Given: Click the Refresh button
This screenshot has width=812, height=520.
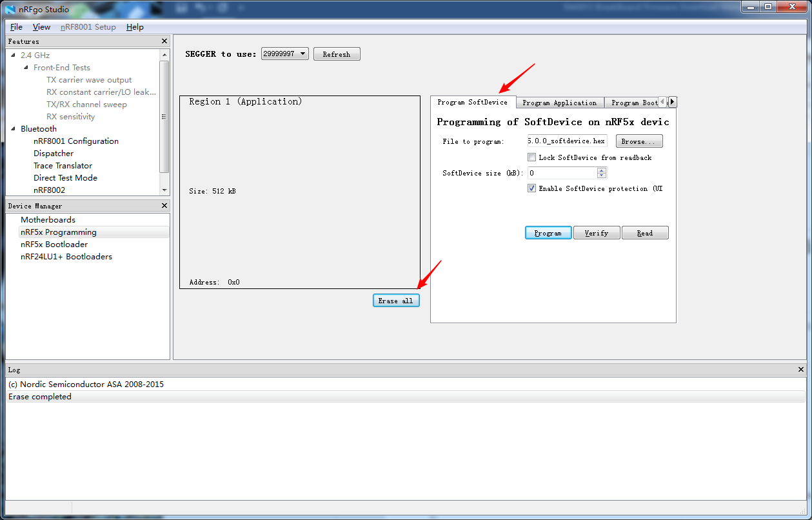Looking at the screenshot, I should coord(337,54).
